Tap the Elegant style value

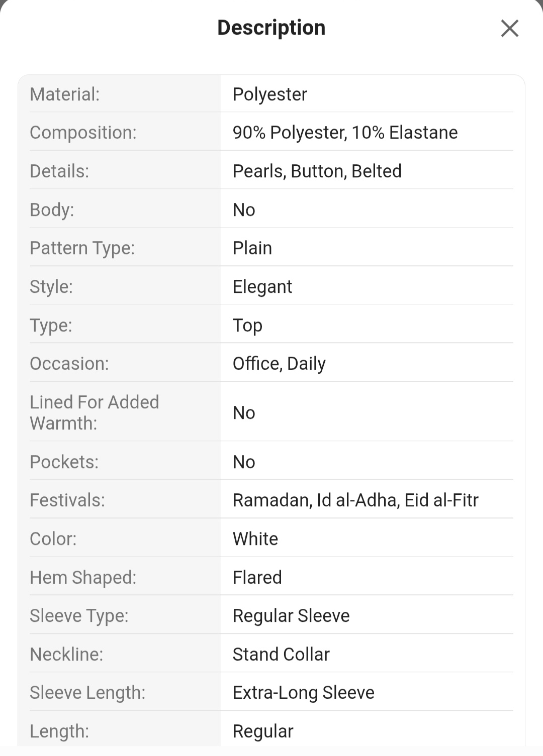[x=262, y=287]
